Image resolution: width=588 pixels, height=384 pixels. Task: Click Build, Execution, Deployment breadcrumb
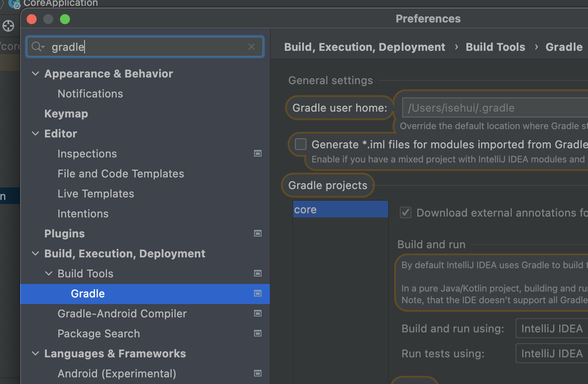click(x=364, y=47)
